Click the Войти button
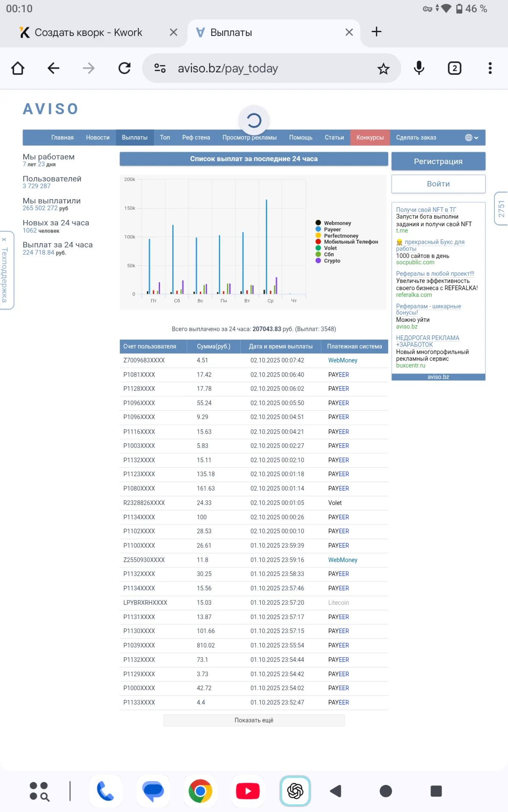508x812 pixels. (438, 184)
